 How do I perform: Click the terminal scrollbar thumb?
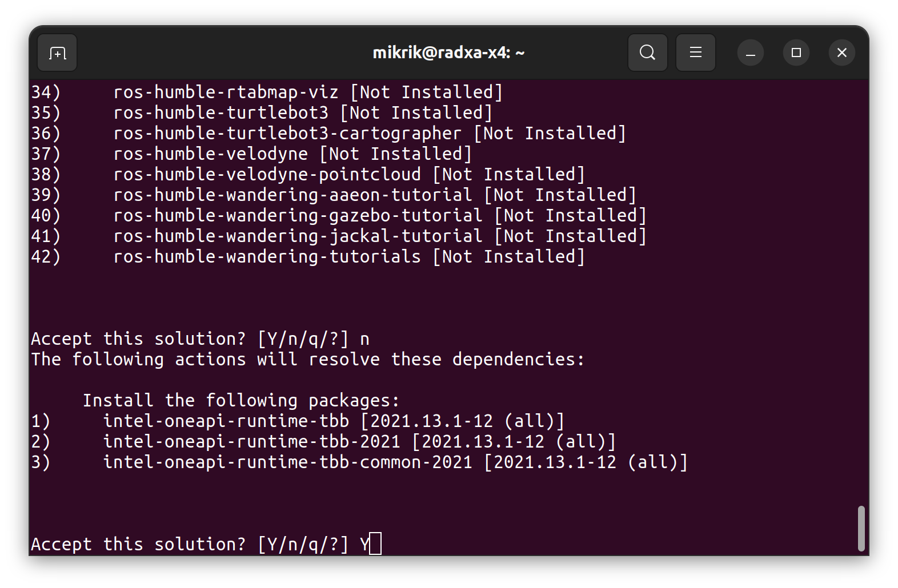click(861, 528)
